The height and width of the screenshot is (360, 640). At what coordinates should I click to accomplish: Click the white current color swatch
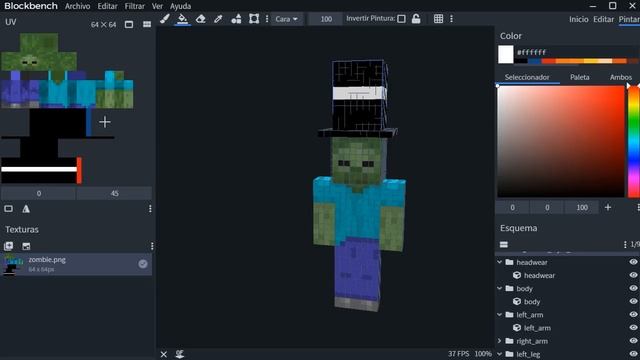pos(506,54)
